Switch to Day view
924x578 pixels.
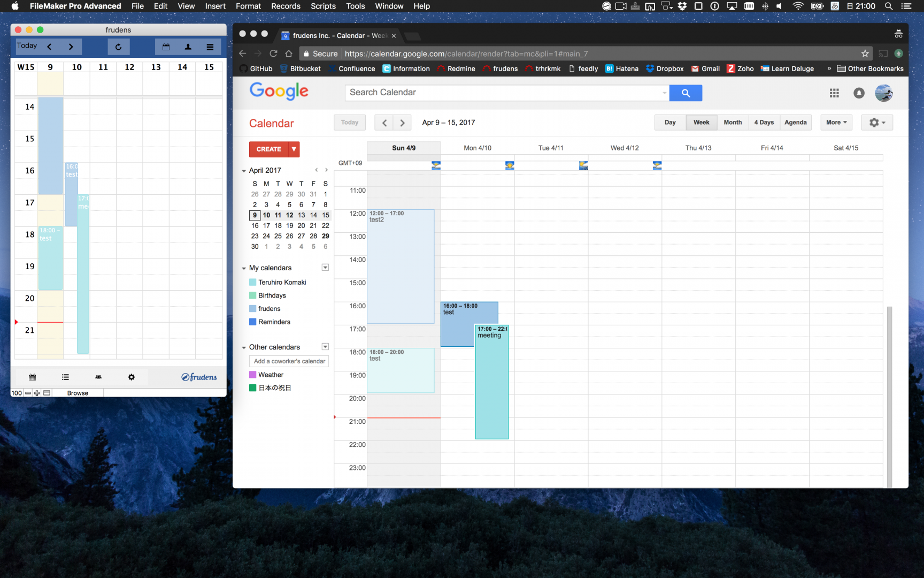tap(670, 123)
